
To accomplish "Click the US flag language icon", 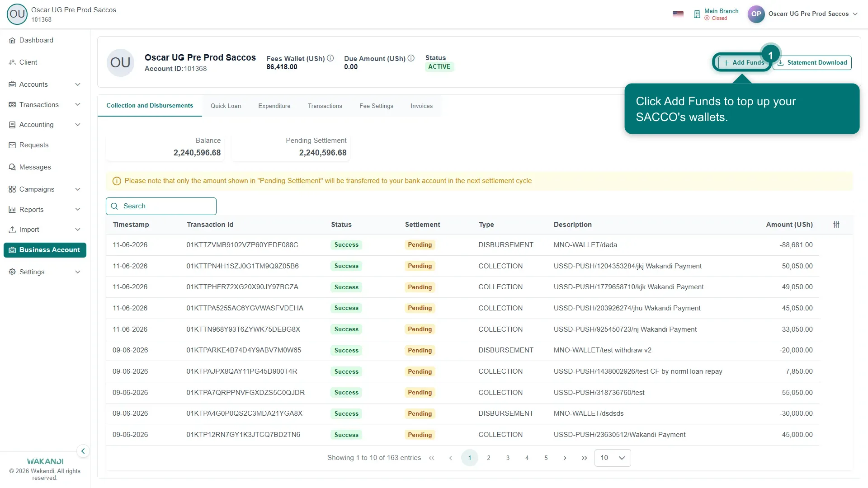I will (678, 14).
